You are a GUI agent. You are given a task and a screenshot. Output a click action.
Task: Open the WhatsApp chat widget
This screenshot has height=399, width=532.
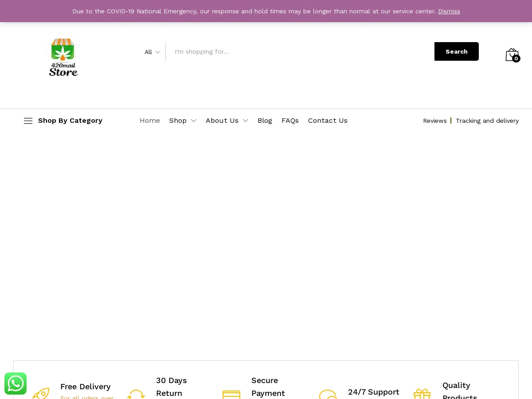(x=16, y=383)
